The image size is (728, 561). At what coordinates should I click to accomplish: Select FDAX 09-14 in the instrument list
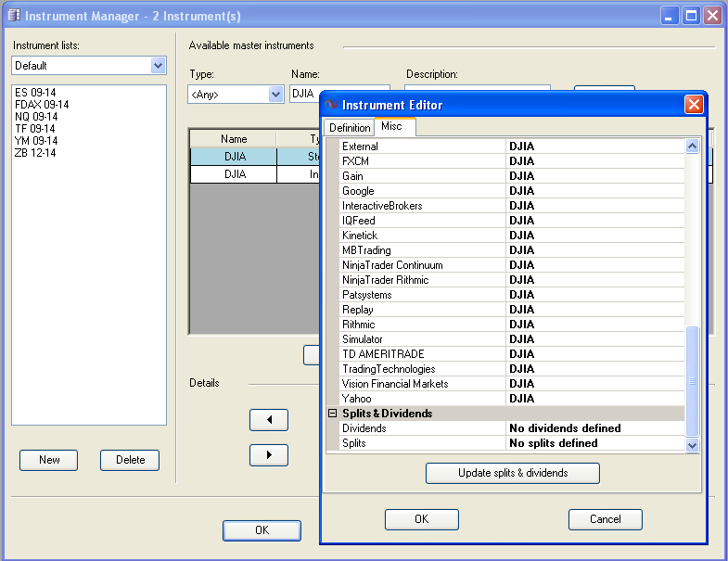tap(42, 104)
